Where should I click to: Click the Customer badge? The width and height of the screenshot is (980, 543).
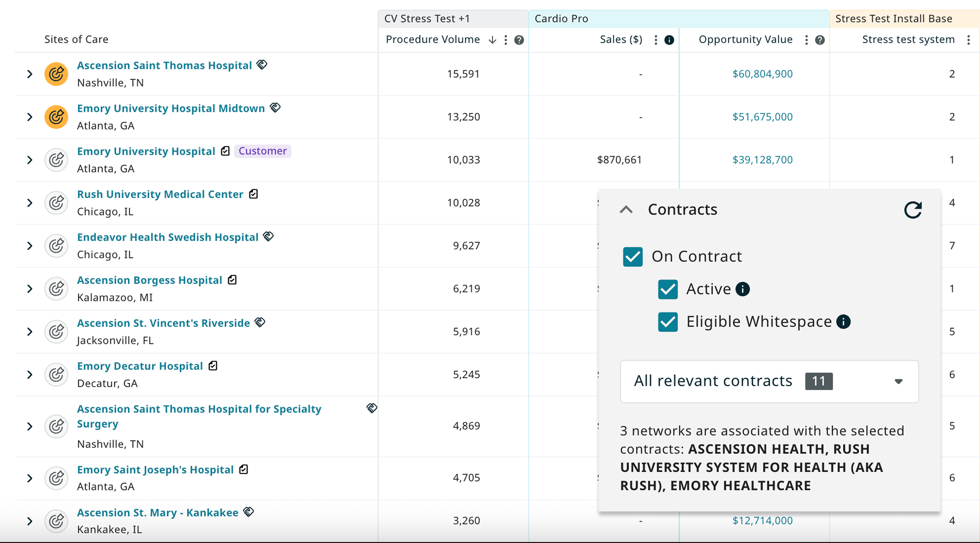(263, 151)
